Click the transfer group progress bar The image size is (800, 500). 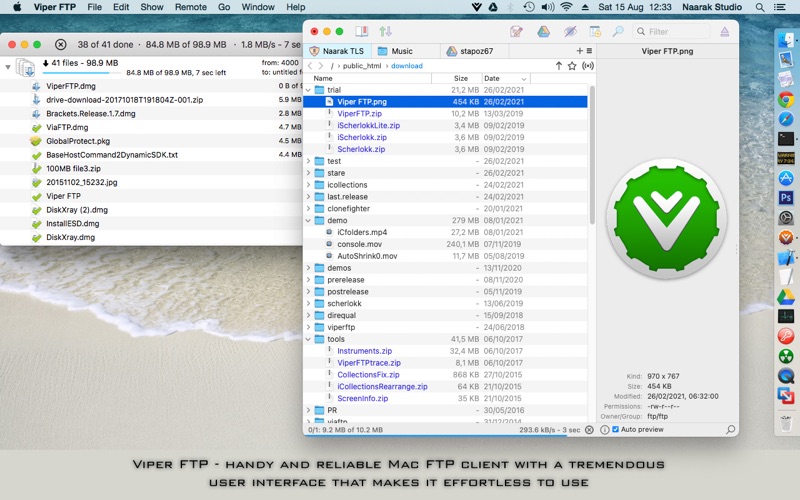[x=84, y=72]
